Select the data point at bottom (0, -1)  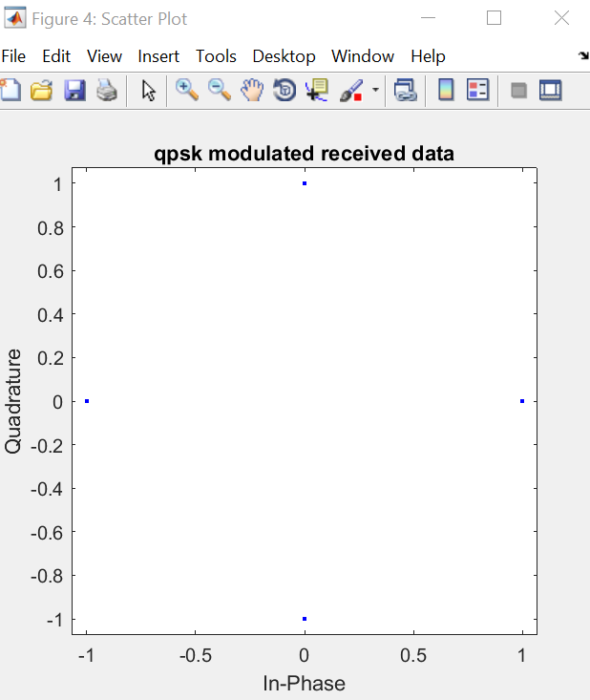(x=305, y=619)
